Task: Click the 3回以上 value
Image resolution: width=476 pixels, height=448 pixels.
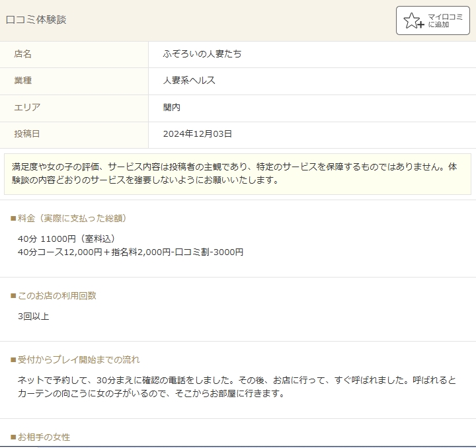Action: click(34, 317)
